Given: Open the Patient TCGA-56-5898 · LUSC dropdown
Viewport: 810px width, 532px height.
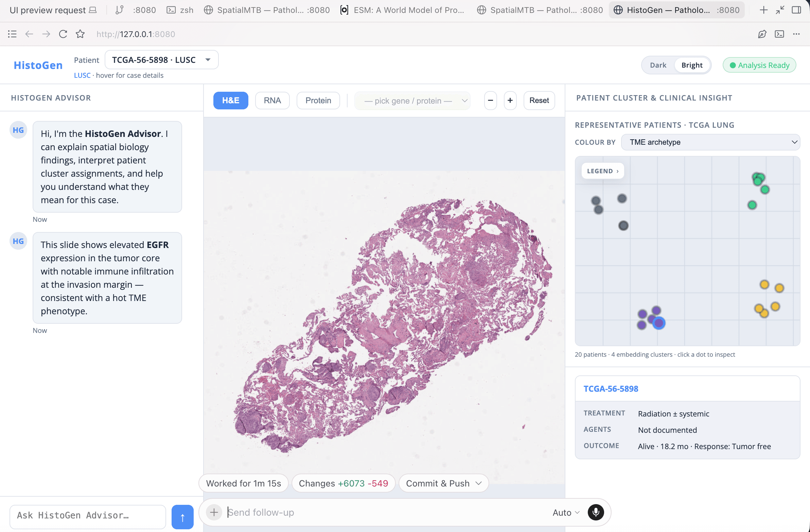Looking at the screenshot, I should point(162,60).
